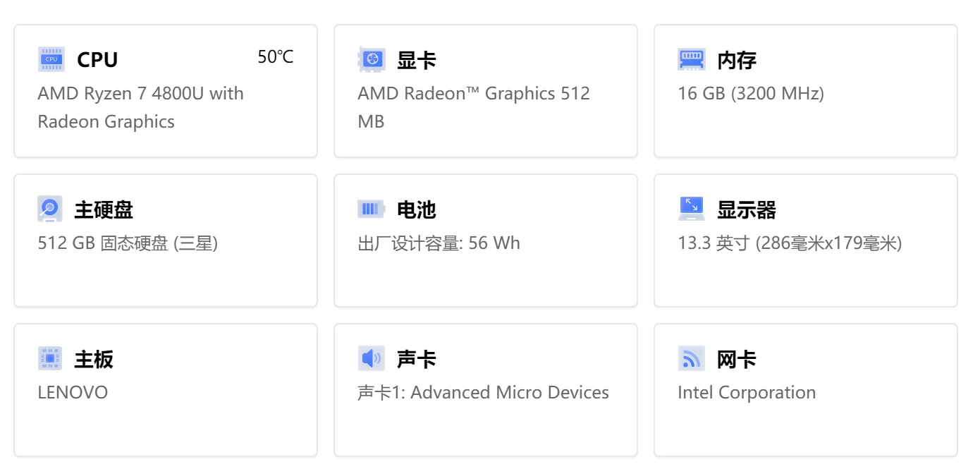Viewport: 980px width, 469px height.
Task: Select the AMD Ryzen 7 4800U description
Action: [x=140, y=107]
